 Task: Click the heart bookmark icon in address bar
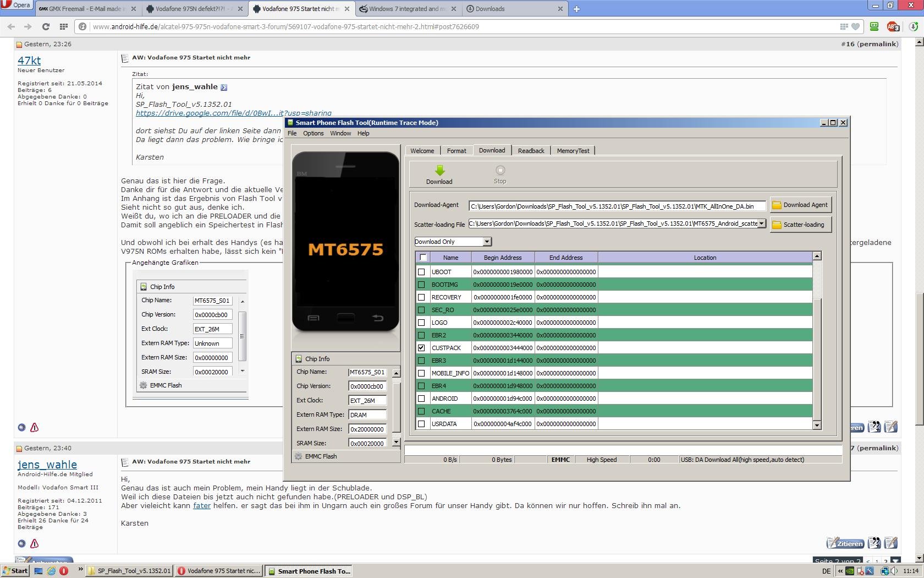[855, 26]
